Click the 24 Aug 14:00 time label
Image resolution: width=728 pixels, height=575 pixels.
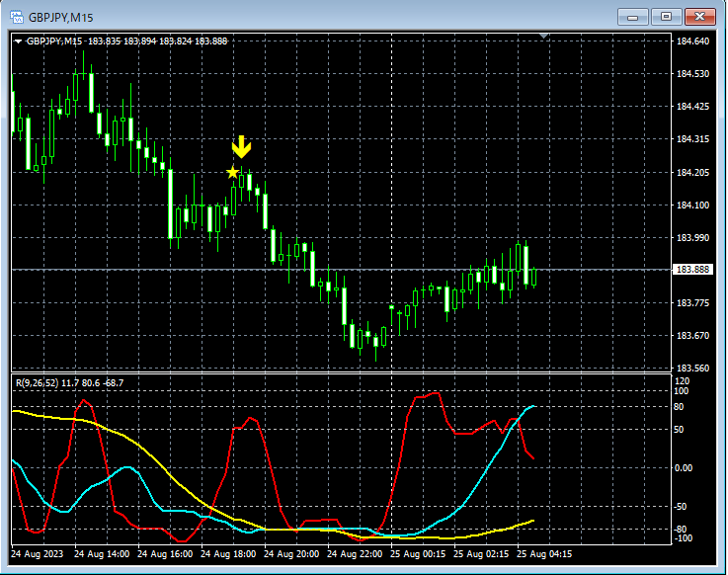pos(102,553)
